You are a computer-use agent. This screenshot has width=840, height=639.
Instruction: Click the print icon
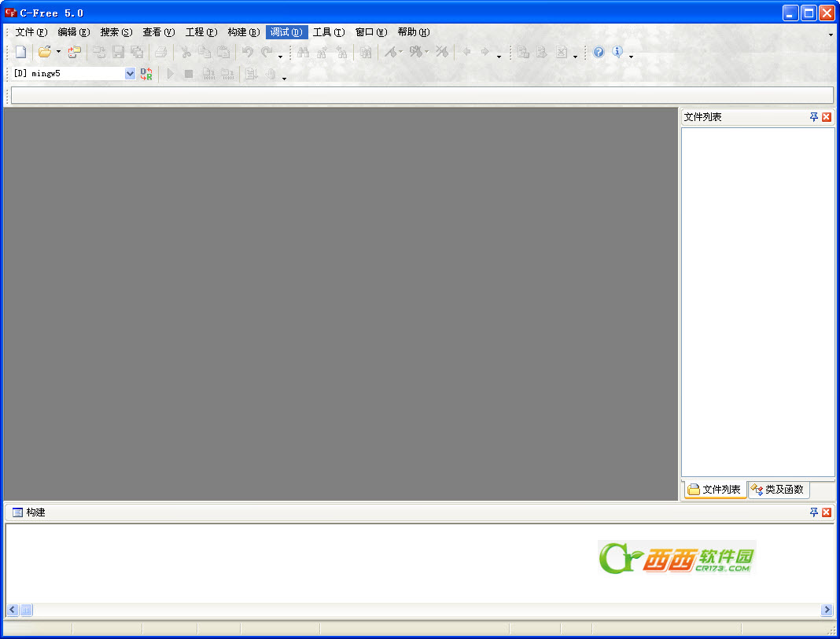(160, 52)
